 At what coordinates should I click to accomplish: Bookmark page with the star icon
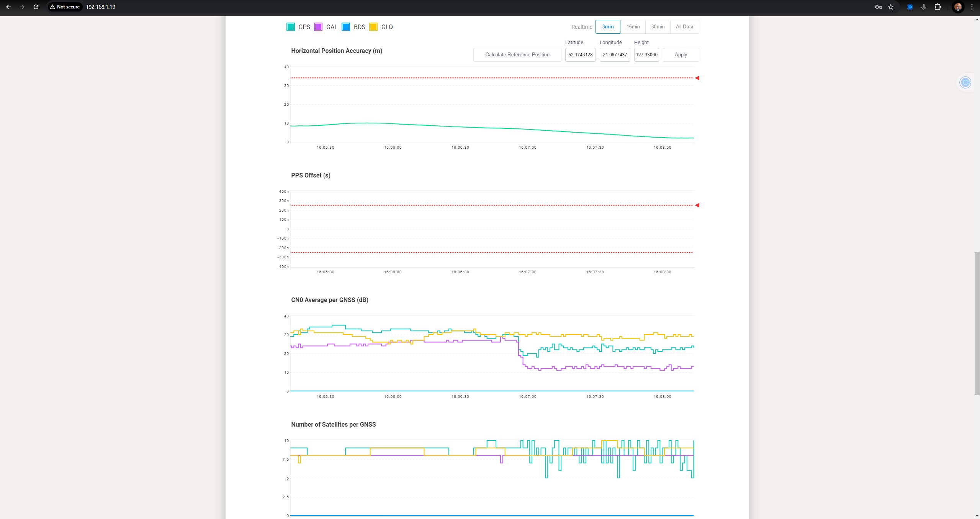[x=891, y=7]
